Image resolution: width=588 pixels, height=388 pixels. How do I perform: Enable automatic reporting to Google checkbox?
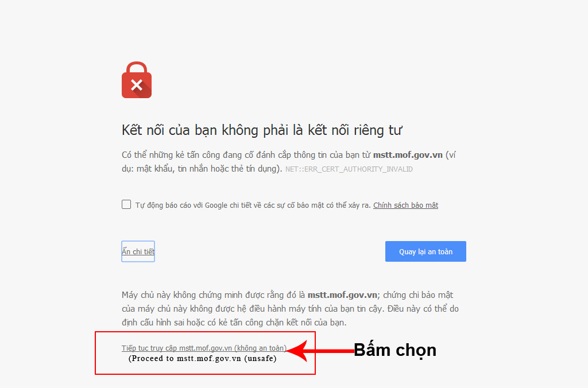pyautogui.click(x=126, y=204)
